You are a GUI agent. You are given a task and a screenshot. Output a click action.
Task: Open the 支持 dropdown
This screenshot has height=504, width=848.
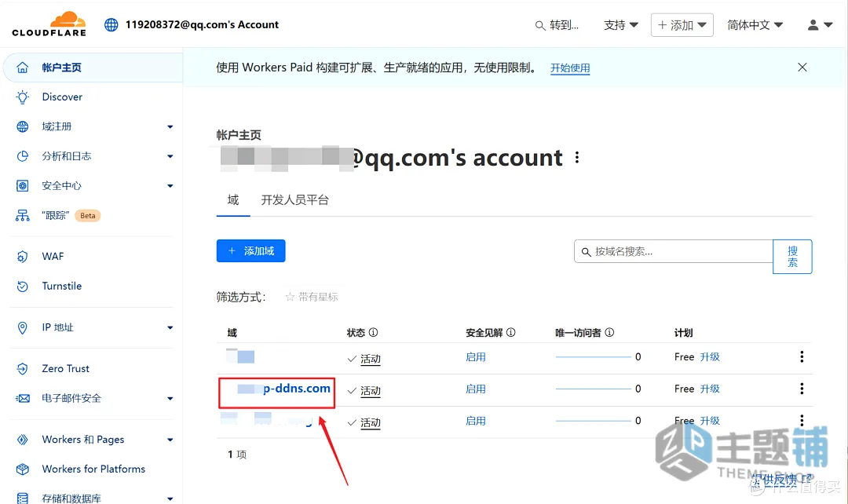pos(621,25)
